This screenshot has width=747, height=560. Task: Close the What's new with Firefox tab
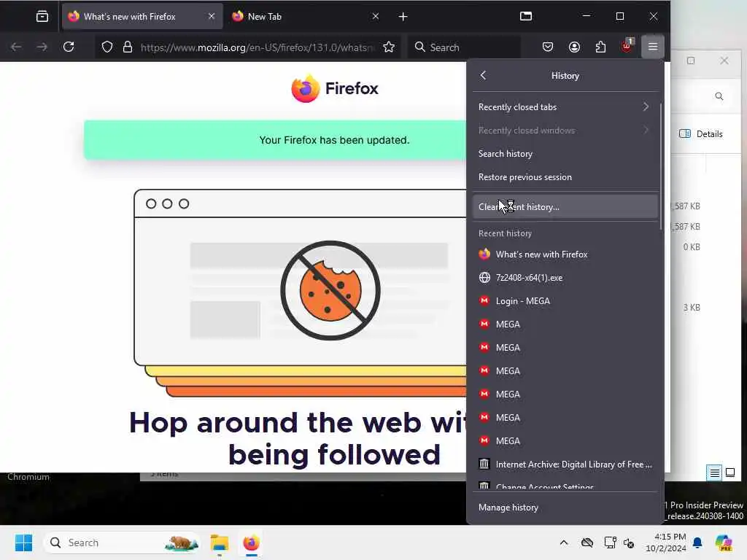click(211, 16)
